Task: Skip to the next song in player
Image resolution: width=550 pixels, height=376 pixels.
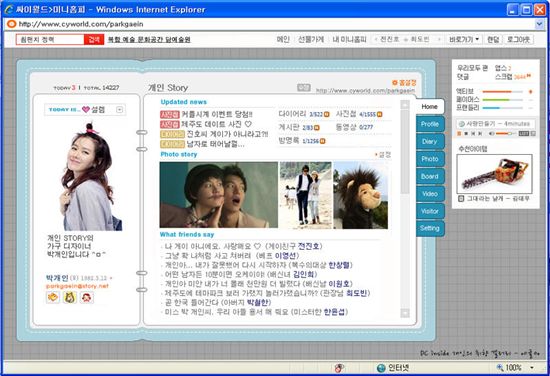Action: pyautogui.click(x=480, y=134)
